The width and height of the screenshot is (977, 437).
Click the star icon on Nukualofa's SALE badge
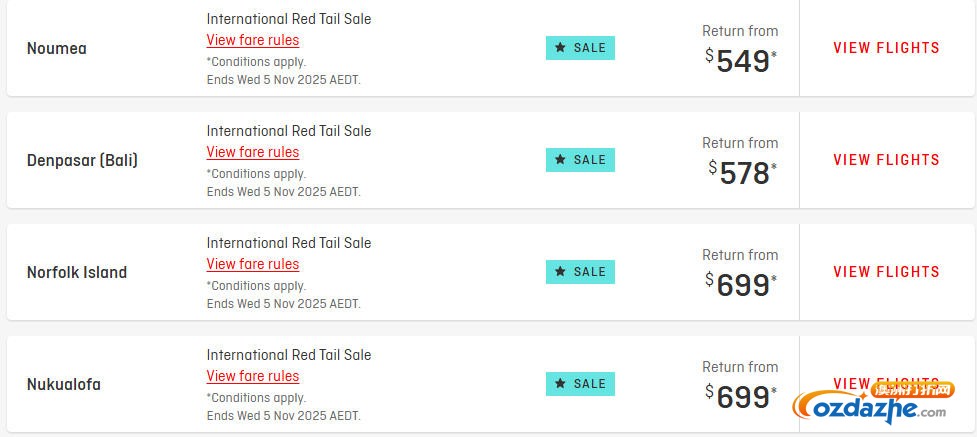(560, 384)
